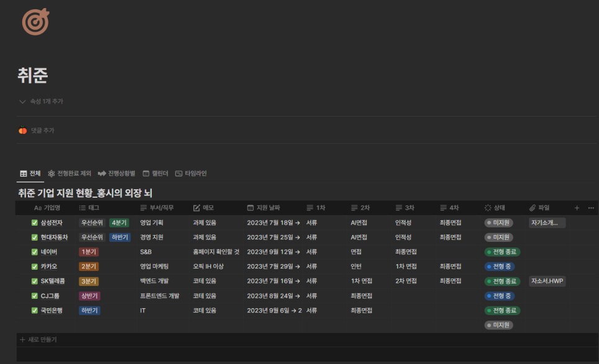599x364 pixels.
Task: Open the 삼성전자 page link
Action: 51,223
